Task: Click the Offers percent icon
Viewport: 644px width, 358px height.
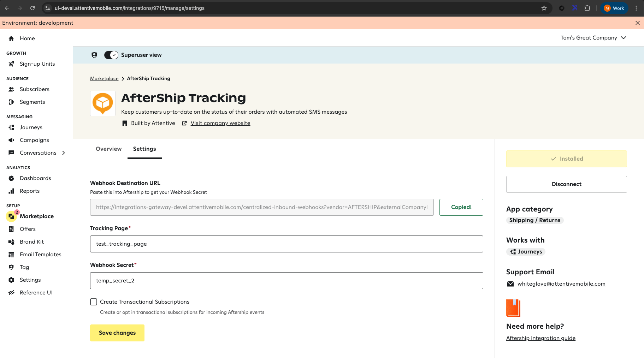Action: (11, 229)
